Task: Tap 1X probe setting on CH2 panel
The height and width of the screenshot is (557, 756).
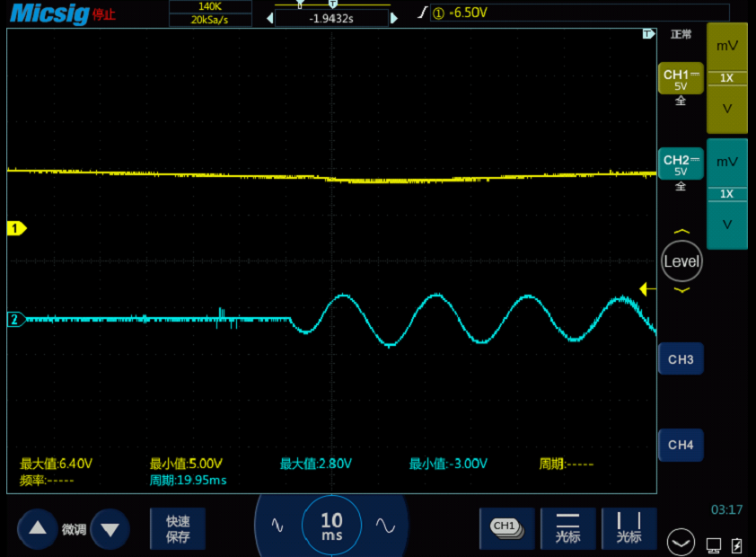Action: click(x=727, y=194)
